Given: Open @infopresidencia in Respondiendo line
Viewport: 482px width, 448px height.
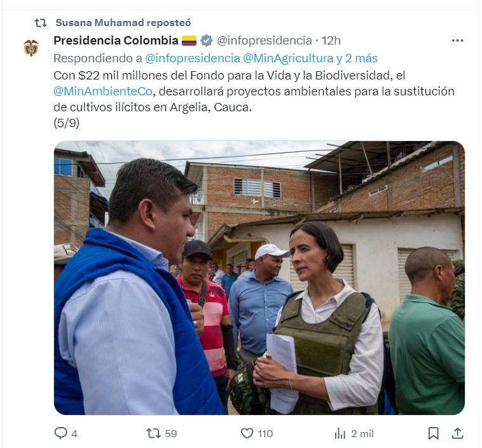Looking at the screenshot, I should pos(193,58).
